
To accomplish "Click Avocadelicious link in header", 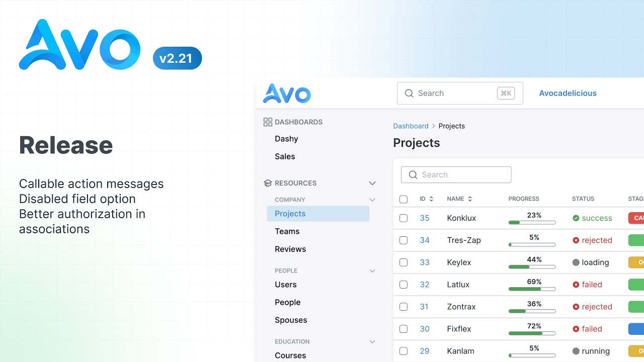I will coord(568,93).
